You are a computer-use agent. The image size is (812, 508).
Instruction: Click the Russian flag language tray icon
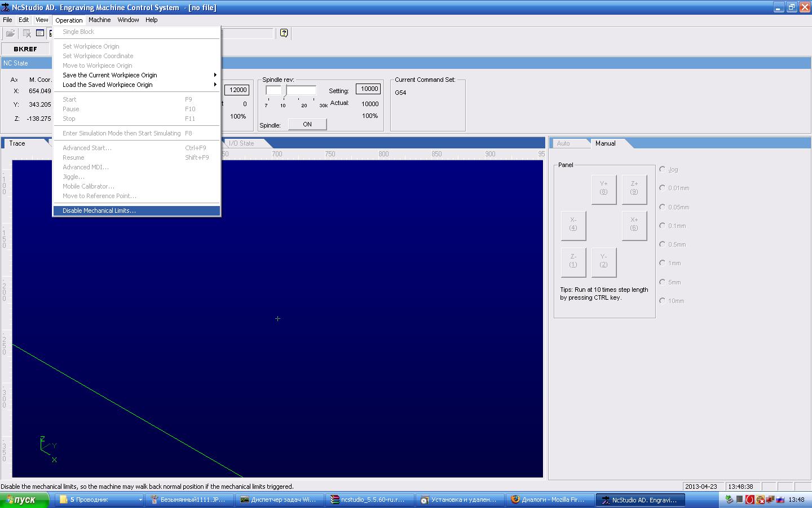pyautogui.click(x=780, y=500)
